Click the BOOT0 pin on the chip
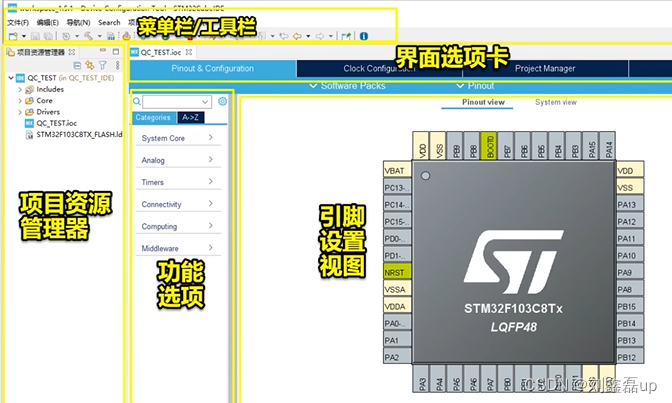This screenshot has width=672, height=403. pyautogui.click(x=490, y=146)
